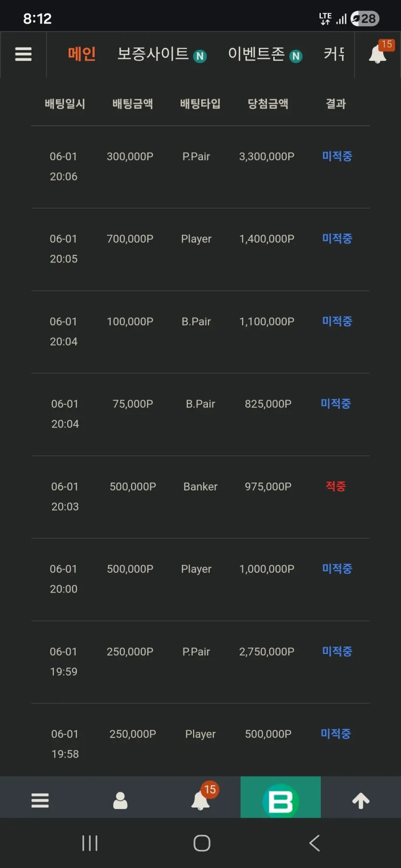Open Android recent apps button
The image size is (401, 868).
coord(90,843)
